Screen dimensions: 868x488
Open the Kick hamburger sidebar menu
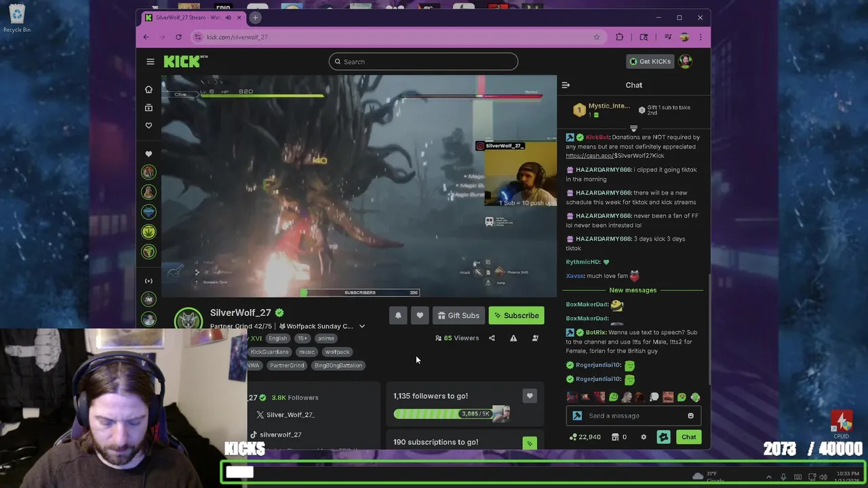(151, 62)
